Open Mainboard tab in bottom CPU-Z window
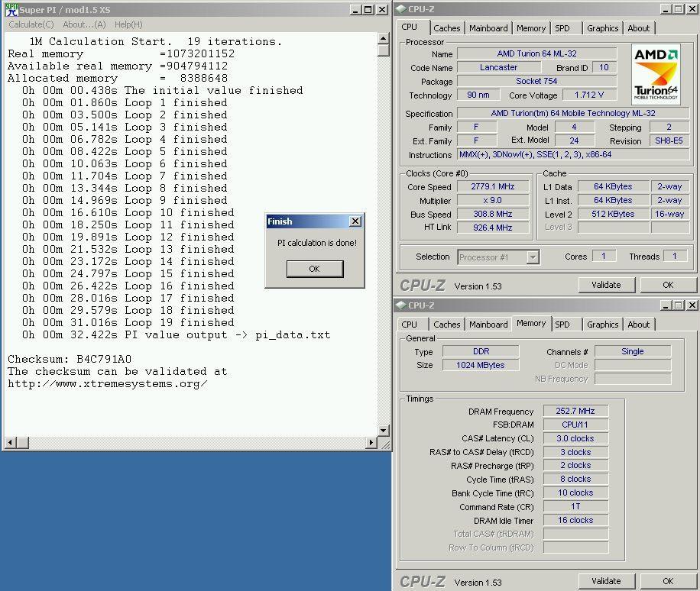Screen dimensions: 700x591 (488, 325)
